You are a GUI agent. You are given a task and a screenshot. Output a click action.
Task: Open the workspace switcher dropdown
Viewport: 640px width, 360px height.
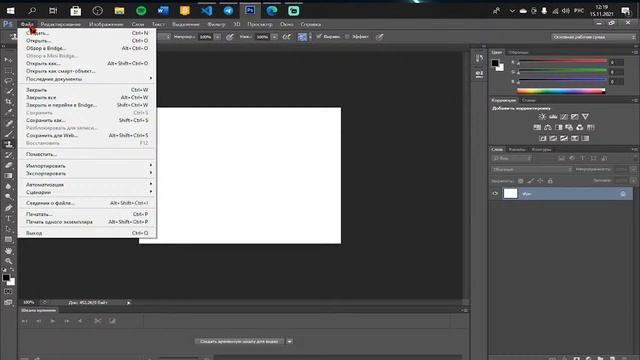point(594,37)
